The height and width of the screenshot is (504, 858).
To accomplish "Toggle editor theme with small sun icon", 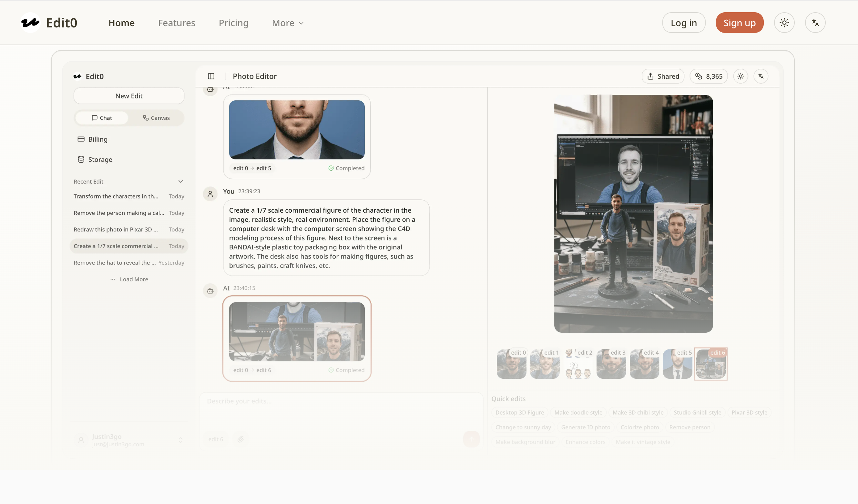I will 741,76.
